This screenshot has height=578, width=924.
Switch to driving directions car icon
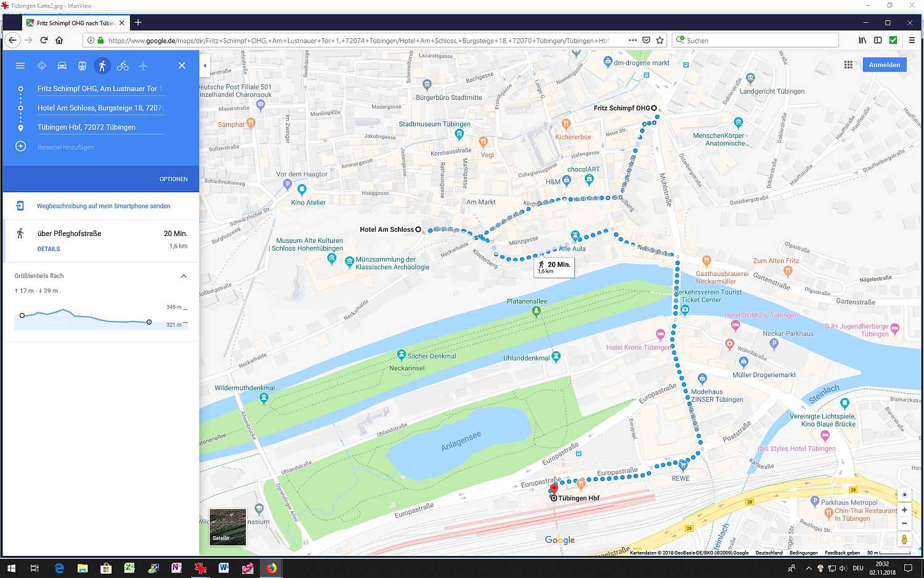pyautogui.click(x=62, y=65)
